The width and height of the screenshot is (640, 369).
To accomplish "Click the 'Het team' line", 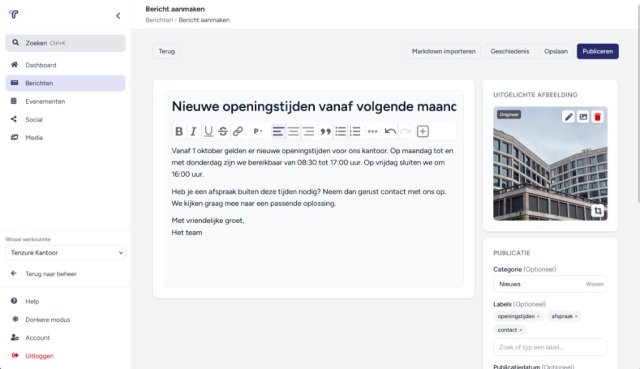I will [x=187, y=233].
